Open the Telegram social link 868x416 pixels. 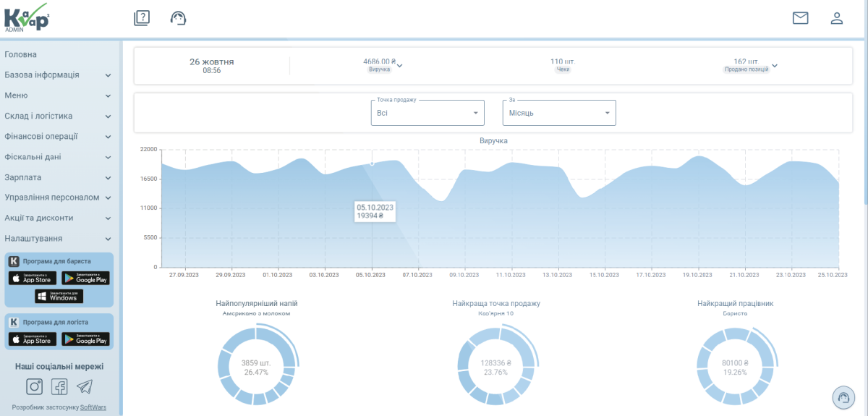tap(85, 386)
